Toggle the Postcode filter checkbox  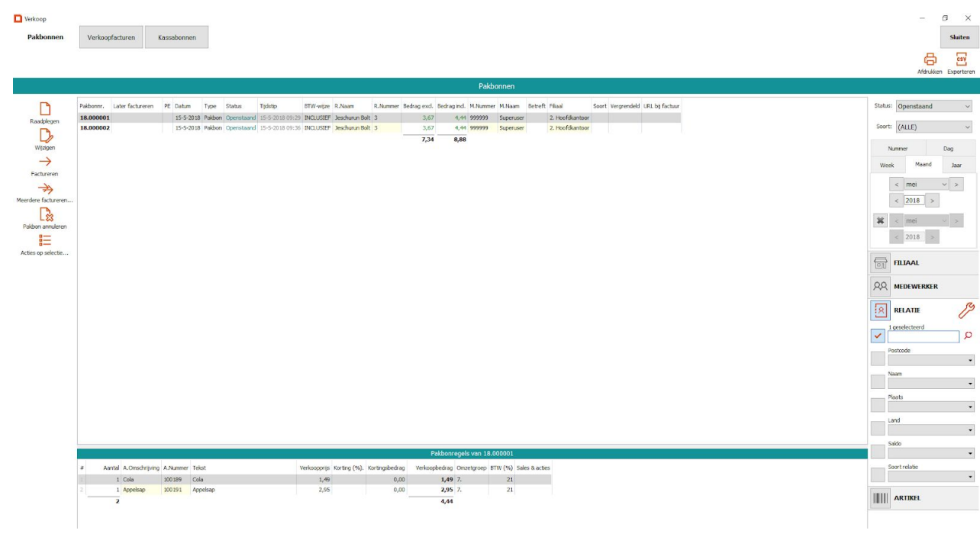tap(878, 359)
